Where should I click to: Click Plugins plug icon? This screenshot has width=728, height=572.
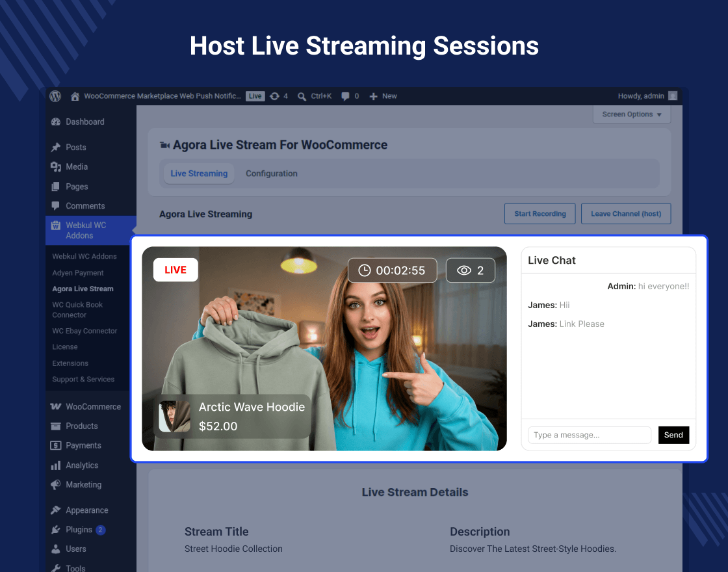click(x=56, y=530)
